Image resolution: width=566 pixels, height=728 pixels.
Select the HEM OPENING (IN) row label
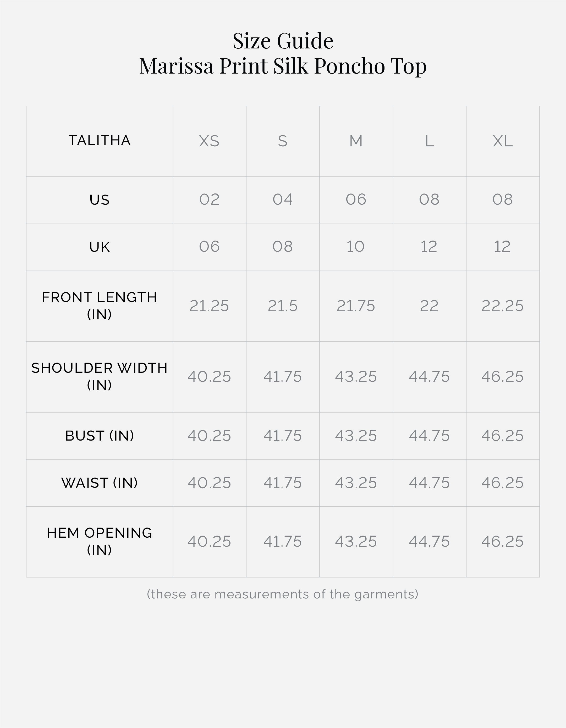pyautogui.click(x=99, y=541)
